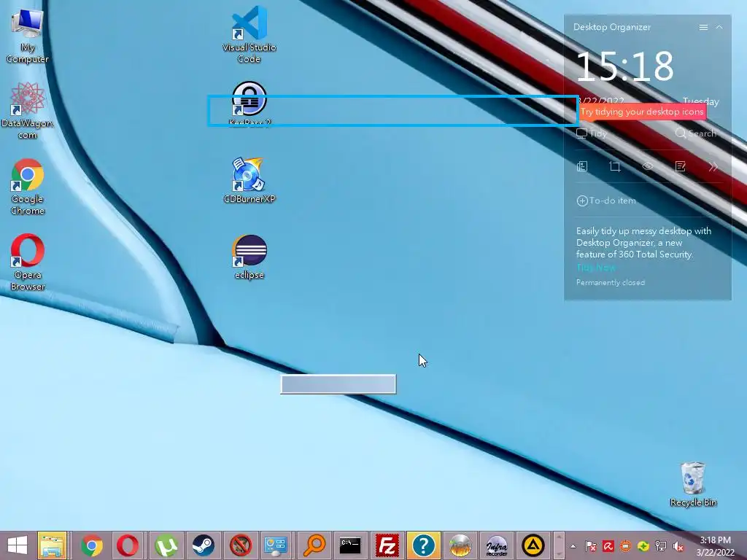
Task: Click the taskbar overflow scroll arrows
Action: pyautogui.click(x=560, y=545)
